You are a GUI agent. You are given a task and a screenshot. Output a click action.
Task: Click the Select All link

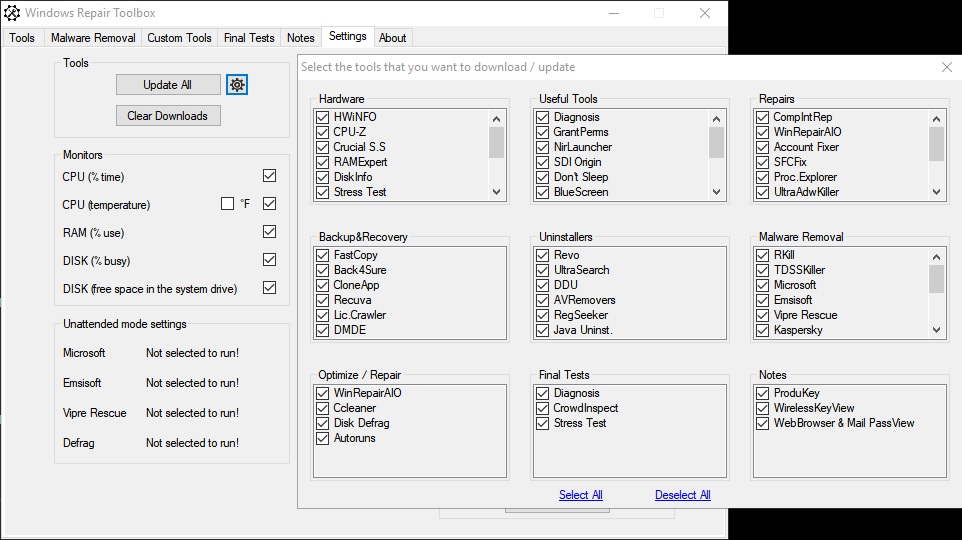pos(581,495)
